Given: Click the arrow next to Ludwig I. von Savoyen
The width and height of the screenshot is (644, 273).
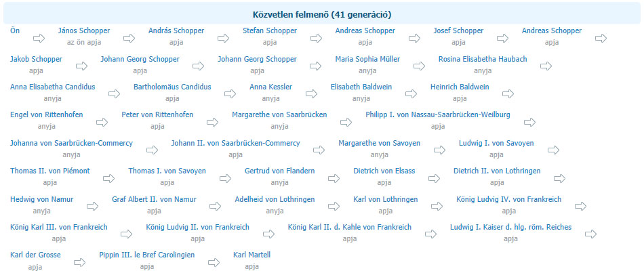Looking at the screenshot, I should tap(554, 150).
